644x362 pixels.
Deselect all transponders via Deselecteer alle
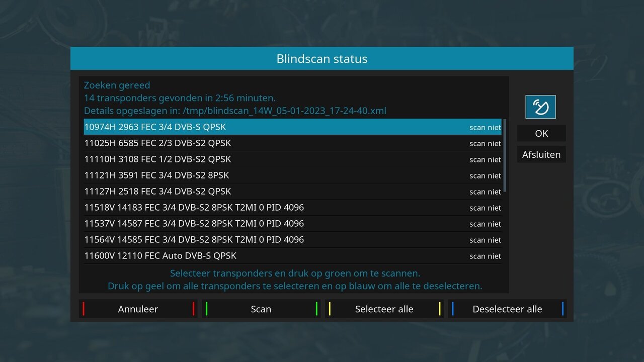(507, 309)
